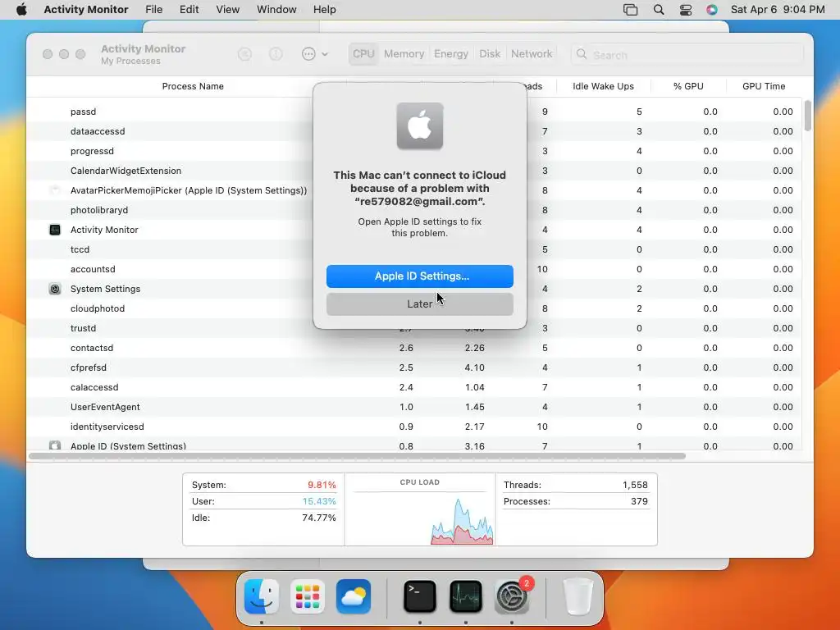Click the process info toolbar icon
This screenshot has height=630, width=840.
click(276, 54)
